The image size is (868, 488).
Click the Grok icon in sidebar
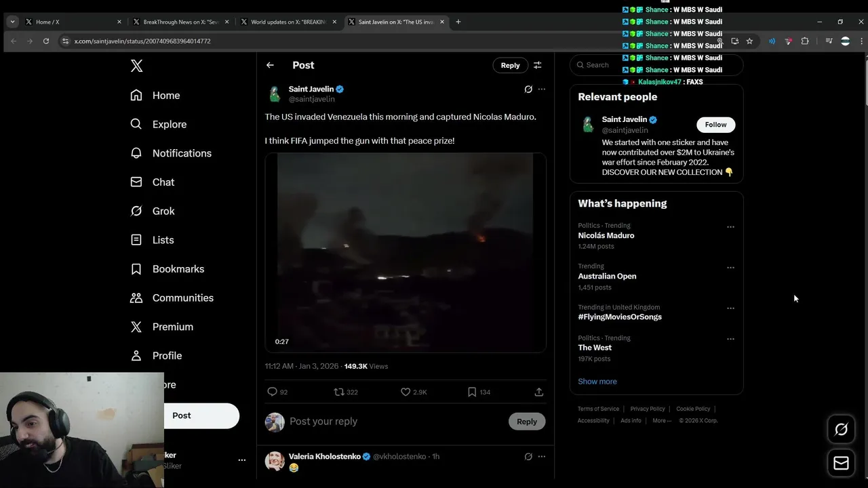pos(136,211)
